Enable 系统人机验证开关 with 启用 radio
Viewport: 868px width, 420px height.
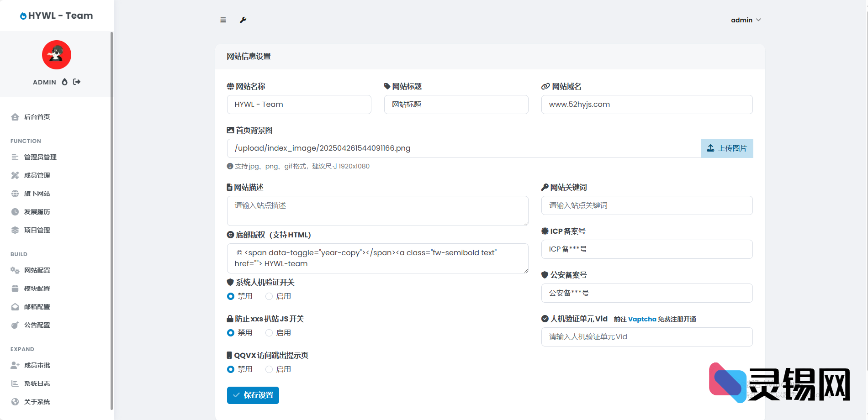(x=269, y=296)
